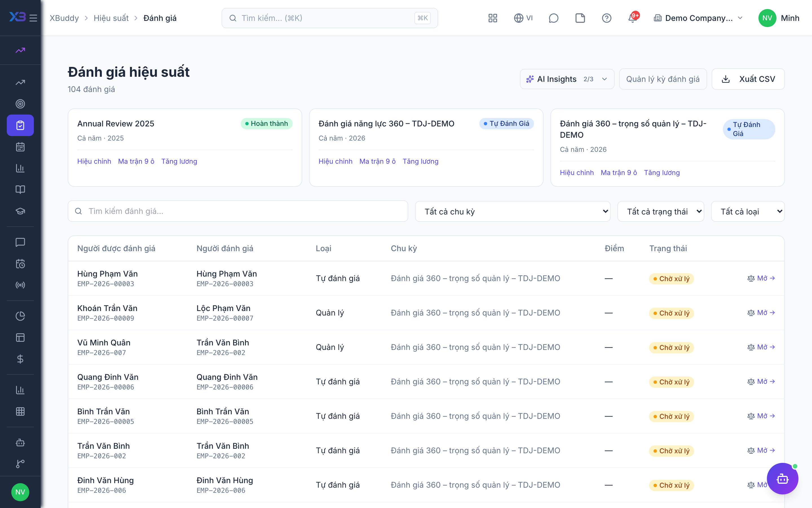Focus the Tìm kiếm đánh giá search field

click(x=238, y=211)
